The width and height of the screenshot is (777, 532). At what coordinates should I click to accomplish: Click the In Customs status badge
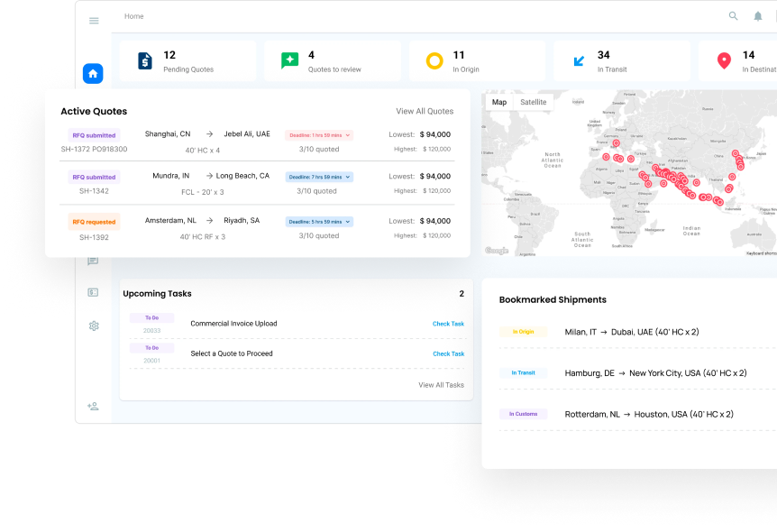point(524,414)
